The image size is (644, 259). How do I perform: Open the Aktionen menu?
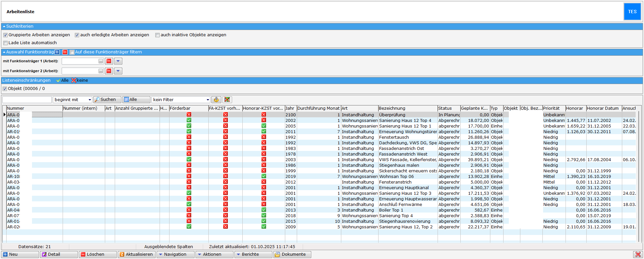(214, 254)
